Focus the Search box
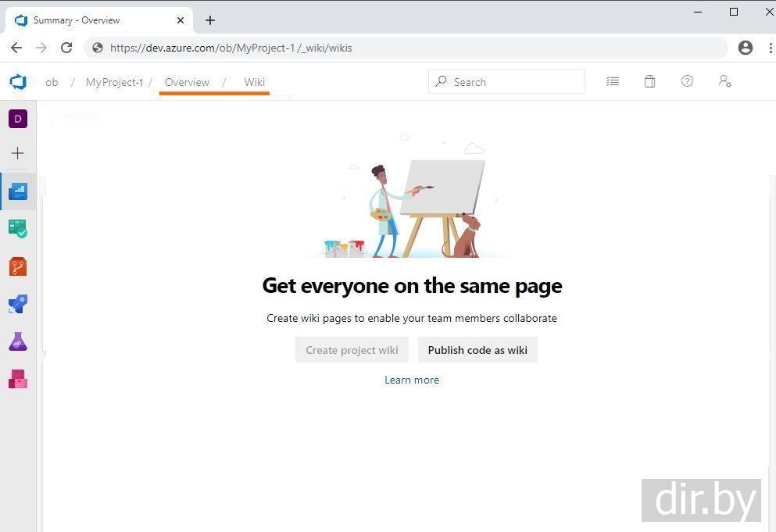 point(506,81)
